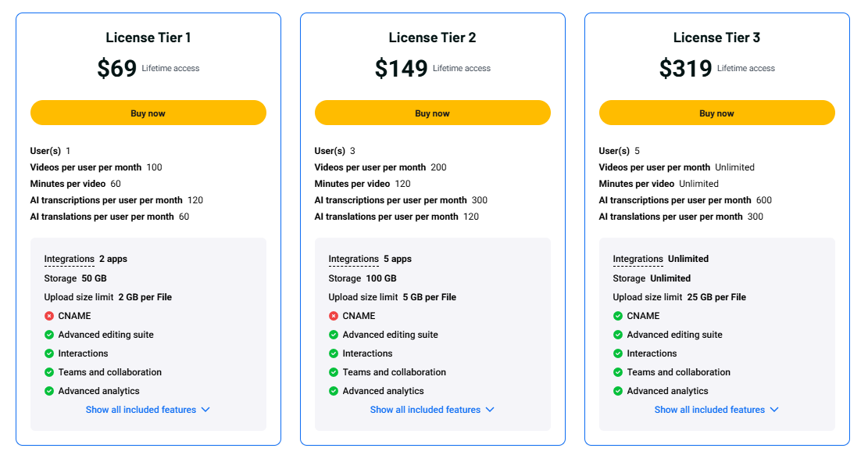Viewport: 868px width, 459px height.
Task: Click the underlined Integrations label in Tier 2
Action: [x=354, y=259]
